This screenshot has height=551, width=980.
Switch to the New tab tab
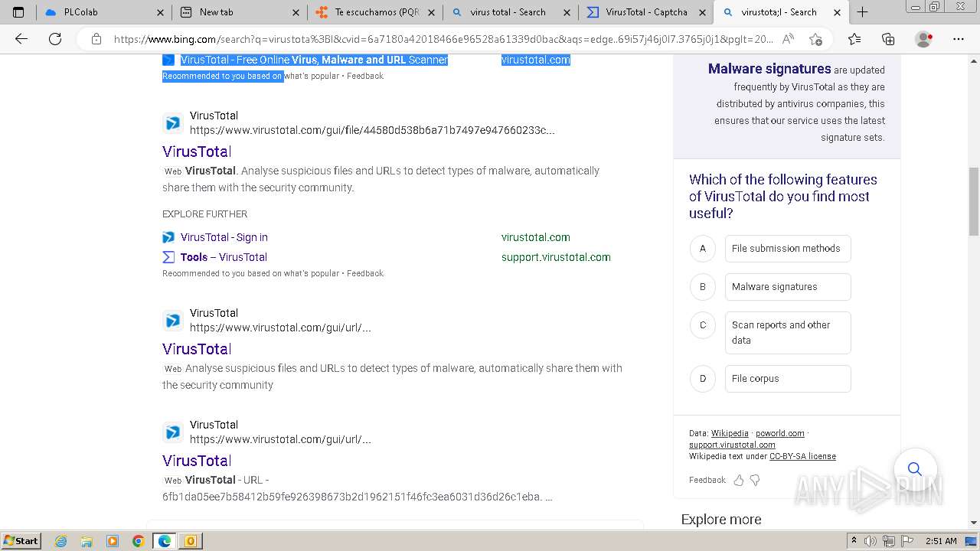click(x=240, y=12)
